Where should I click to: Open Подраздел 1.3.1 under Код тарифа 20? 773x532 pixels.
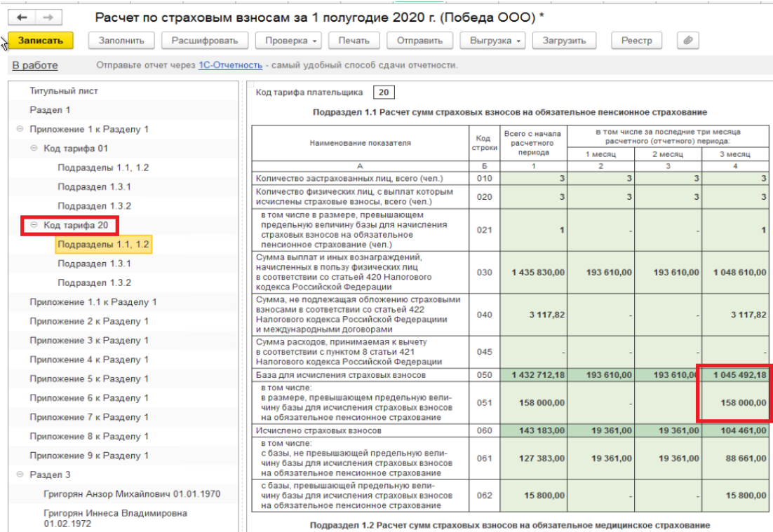94,264
